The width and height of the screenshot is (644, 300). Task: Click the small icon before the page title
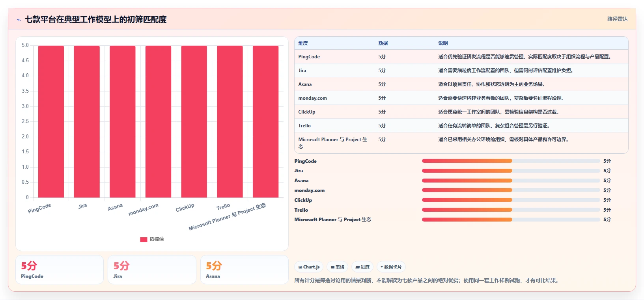(x=19, y=20)
